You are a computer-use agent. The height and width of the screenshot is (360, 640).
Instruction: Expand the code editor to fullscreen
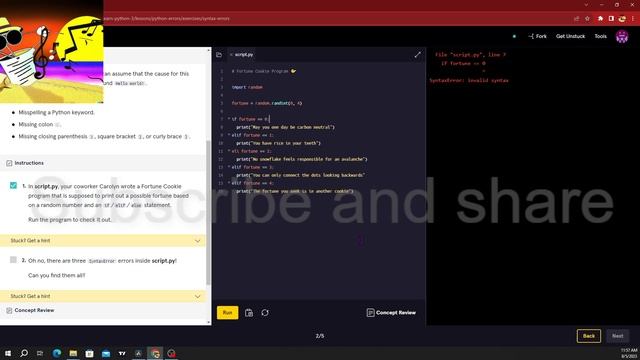(418, 55)
